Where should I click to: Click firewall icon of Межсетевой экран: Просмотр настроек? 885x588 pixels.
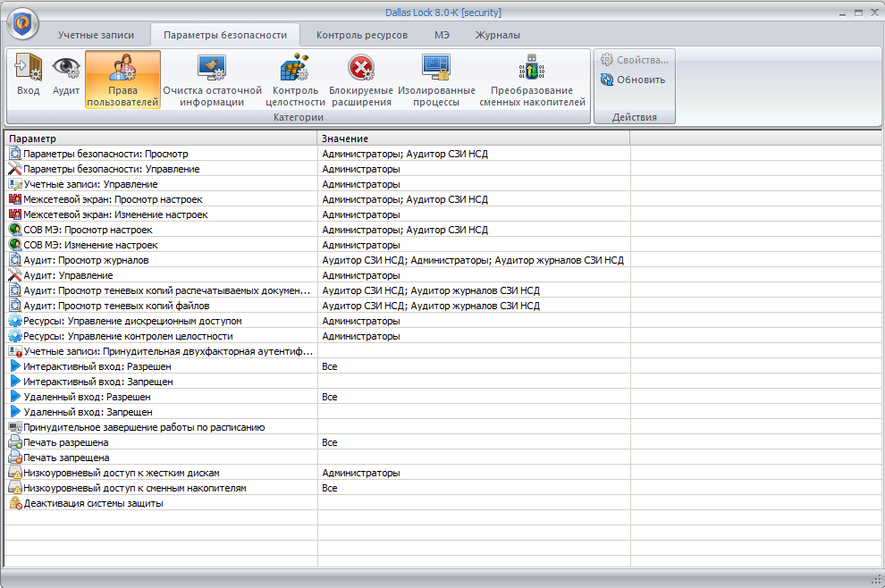coord(15,199)
